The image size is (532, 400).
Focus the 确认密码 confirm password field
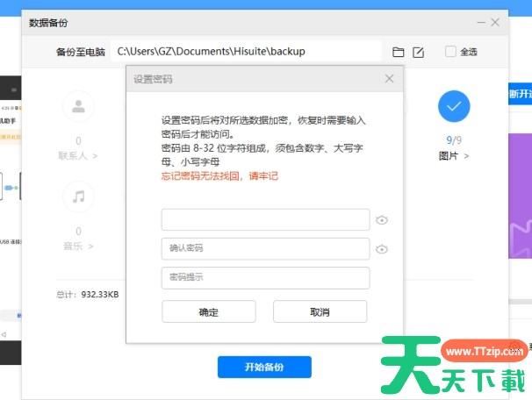[x=265, y=249]
